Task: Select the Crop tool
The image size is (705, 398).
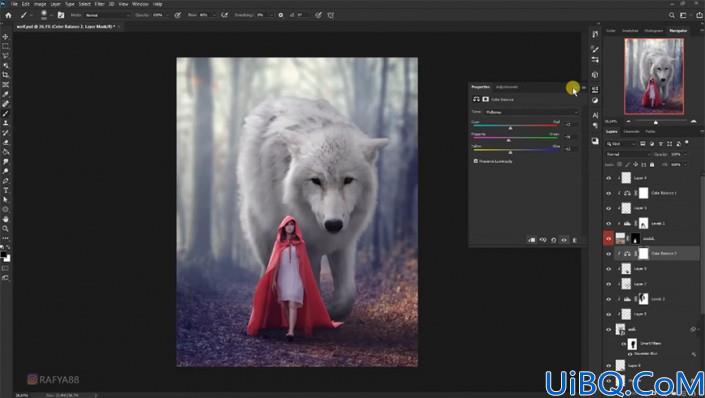Action: [5, 75]
